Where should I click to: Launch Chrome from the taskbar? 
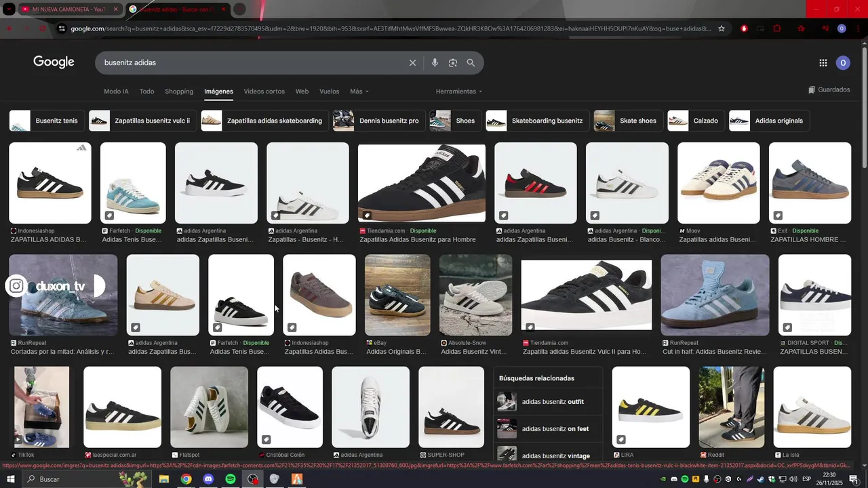186,479
